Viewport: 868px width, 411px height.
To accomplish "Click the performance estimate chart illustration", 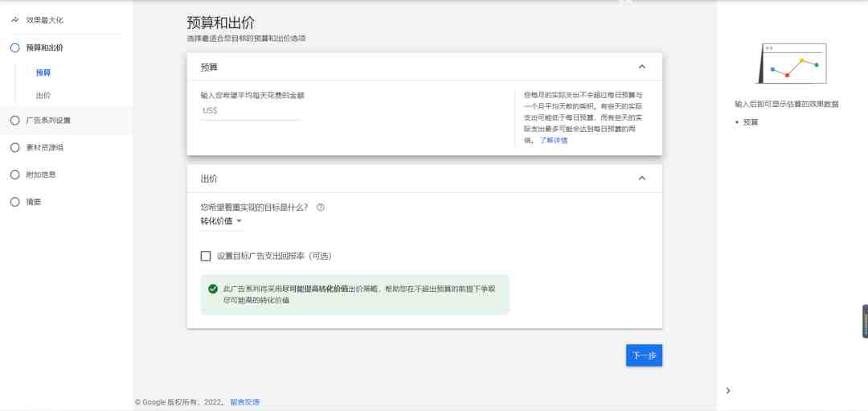I will point(792,64).
